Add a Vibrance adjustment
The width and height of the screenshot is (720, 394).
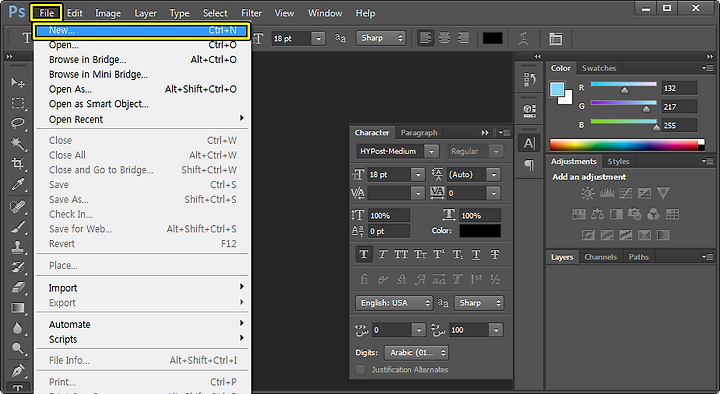click(663, 193)
